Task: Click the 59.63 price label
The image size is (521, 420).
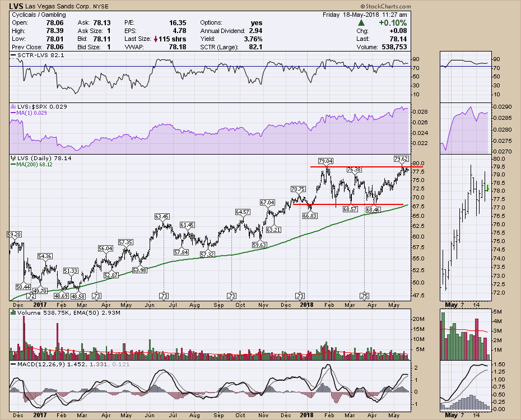Action: [x=259, y=245]
